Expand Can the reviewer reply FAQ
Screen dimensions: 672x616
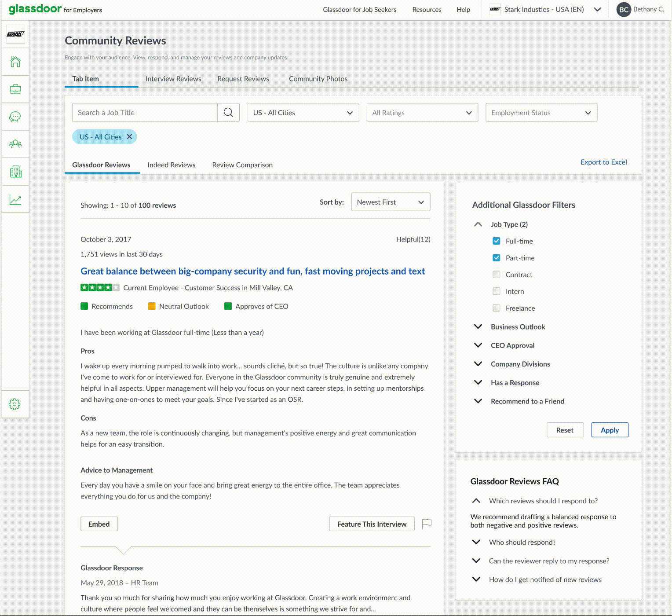pyautogui.click(x=476, y=561)
